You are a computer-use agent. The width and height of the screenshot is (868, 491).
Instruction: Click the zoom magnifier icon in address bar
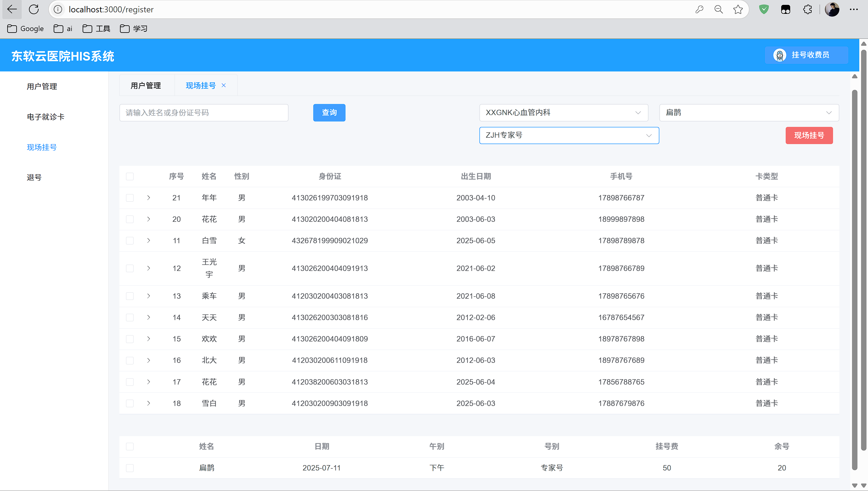[x=718, y=9]
